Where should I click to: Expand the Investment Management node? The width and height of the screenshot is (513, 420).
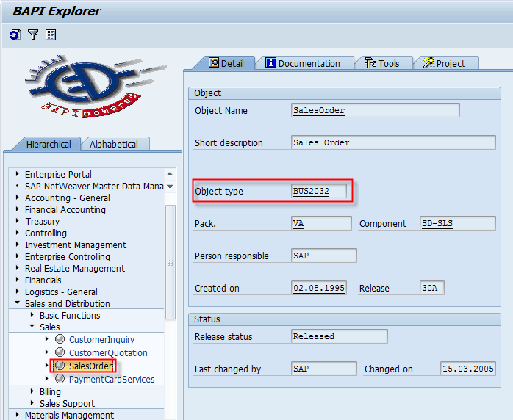[18, 245]
